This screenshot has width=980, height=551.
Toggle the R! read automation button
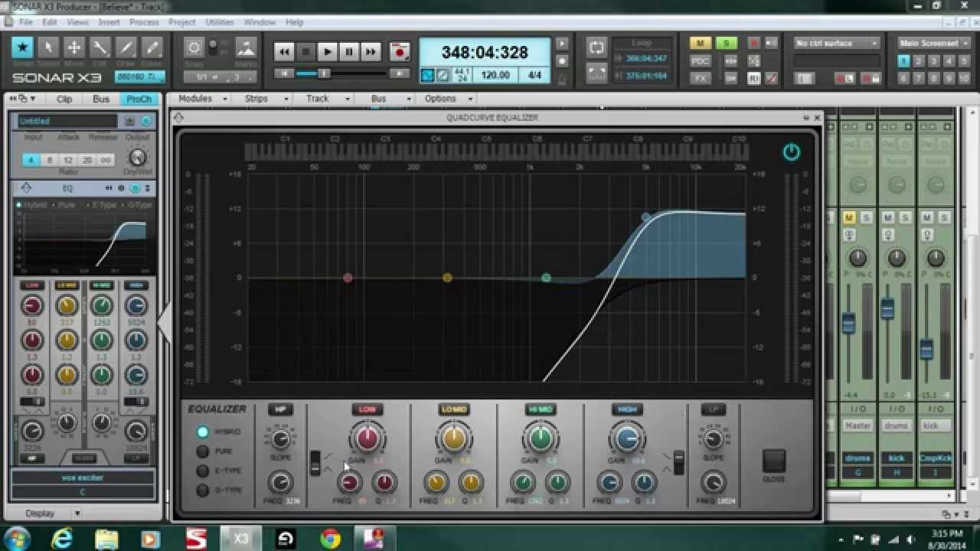point(754,78)
